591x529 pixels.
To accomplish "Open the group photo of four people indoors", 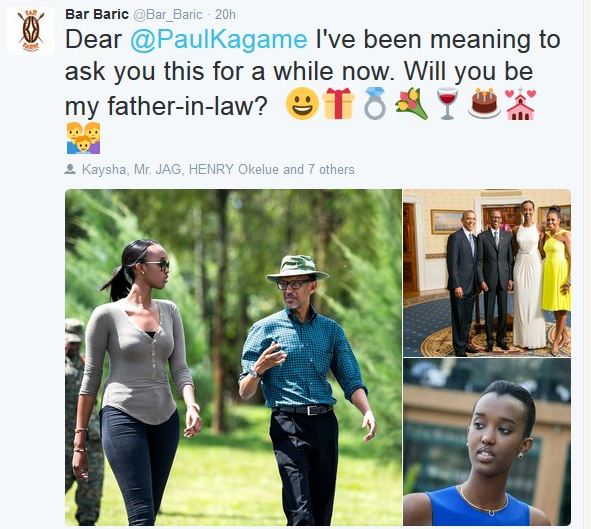I will (487, 273).
